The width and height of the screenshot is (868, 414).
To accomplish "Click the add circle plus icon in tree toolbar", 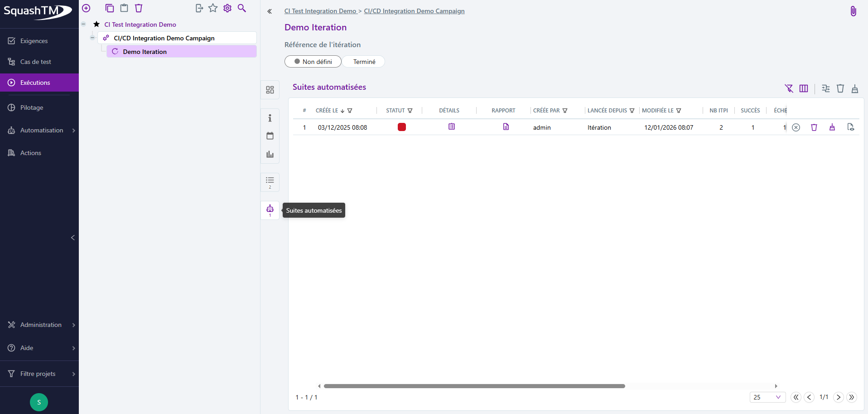I will click(x=86, y=8).
